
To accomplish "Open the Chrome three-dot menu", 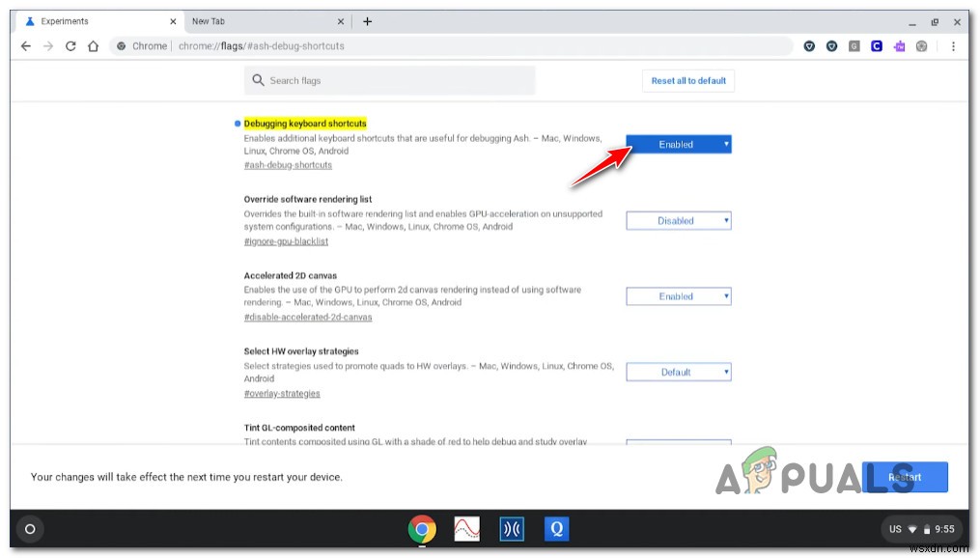I will click(x=953, y=46).
